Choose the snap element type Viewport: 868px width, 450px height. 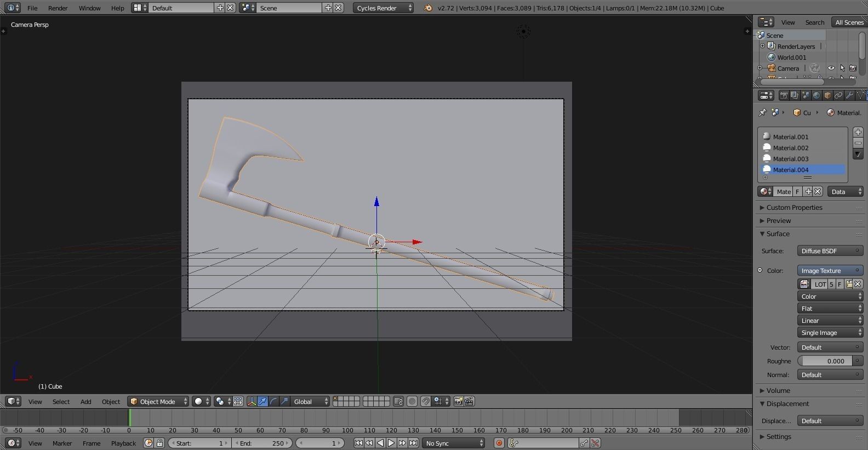441,401
